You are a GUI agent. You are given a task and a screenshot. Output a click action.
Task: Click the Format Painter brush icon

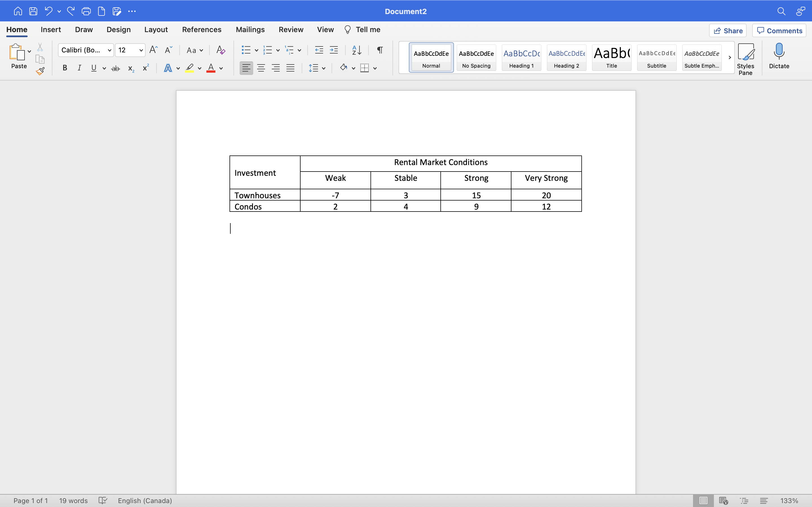(40, 71)
